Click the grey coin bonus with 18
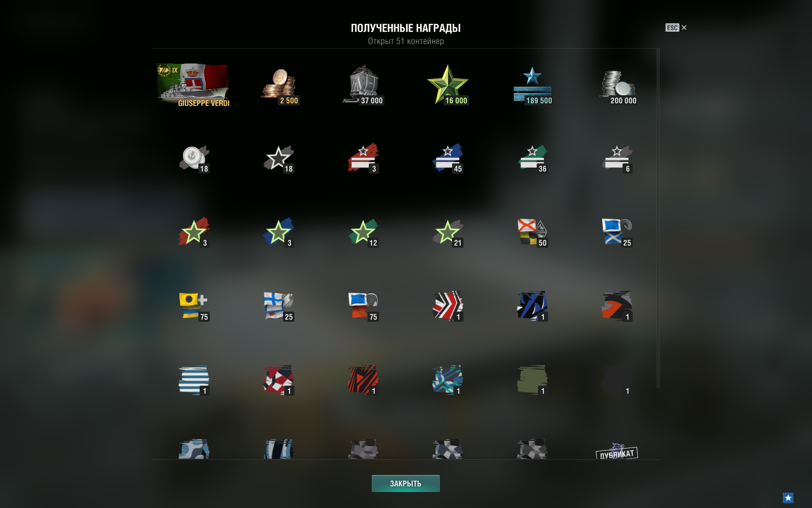Screen dimensions: 812x508 194,158
